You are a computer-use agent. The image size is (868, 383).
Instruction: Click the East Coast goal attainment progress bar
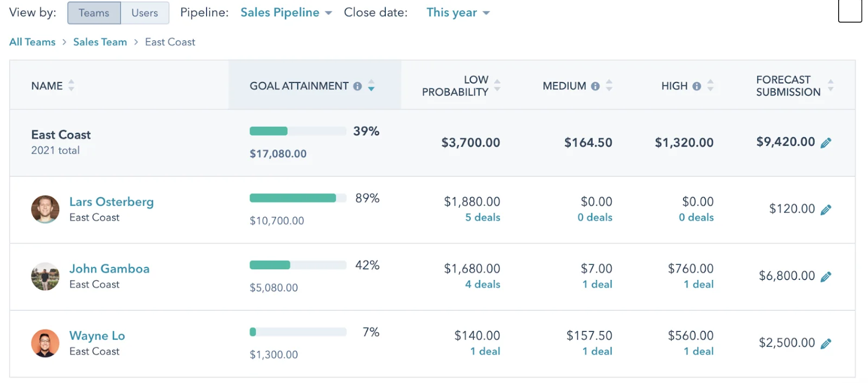[297, 131]
